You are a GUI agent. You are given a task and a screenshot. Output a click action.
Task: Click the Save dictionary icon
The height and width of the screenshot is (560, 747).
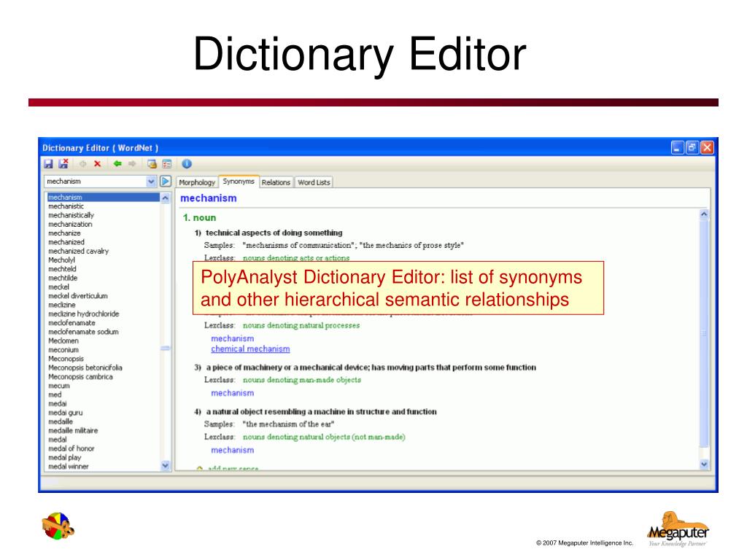(48, 164)
